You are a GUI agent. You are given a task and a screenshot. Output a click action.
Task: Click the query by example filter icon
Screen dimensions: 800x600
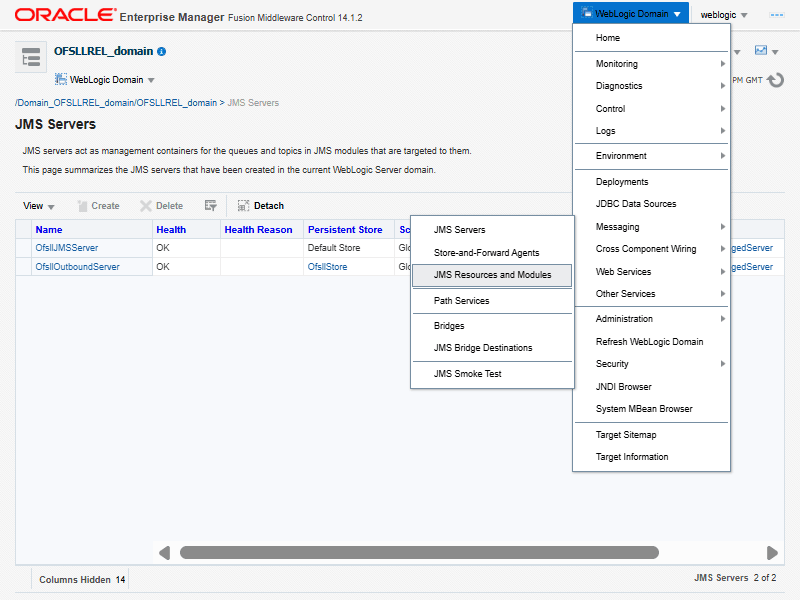point(211,206)
